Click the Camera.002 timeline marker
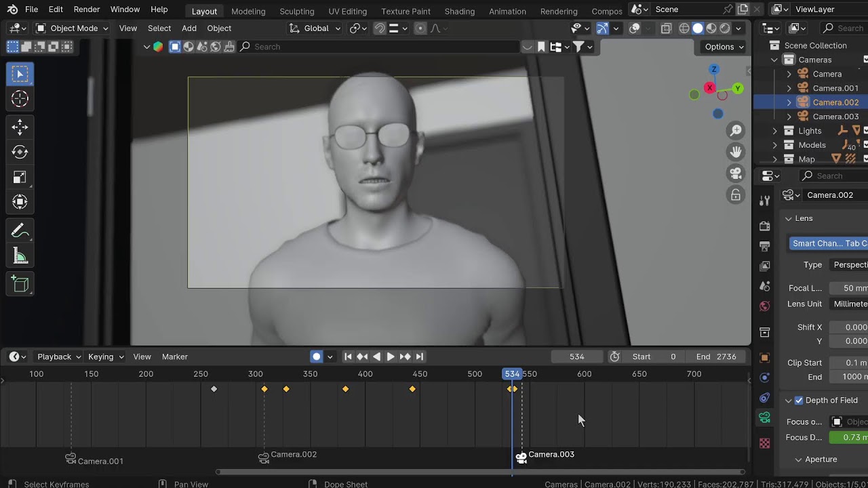The width and height of the screenshot is (868, 488). click(264, 458)
